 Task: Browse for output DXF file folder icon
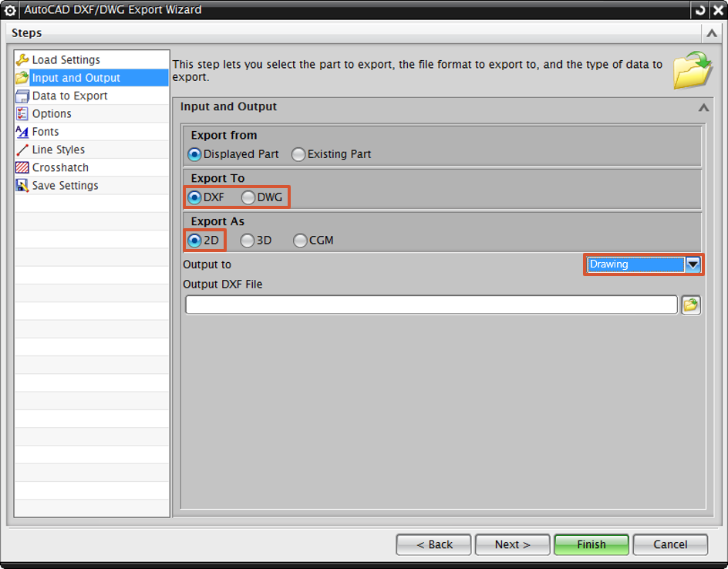[x=690, y=305]
